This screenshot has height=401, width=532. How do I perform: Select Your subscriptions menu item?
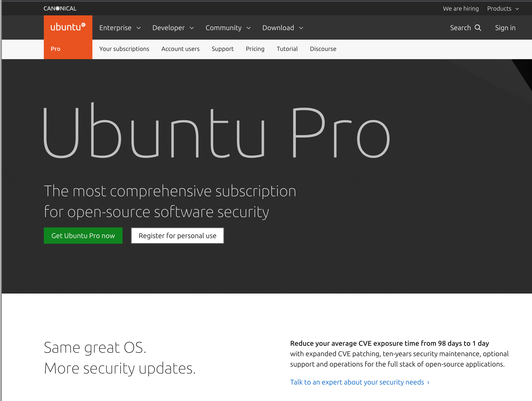tap(124, 49)
